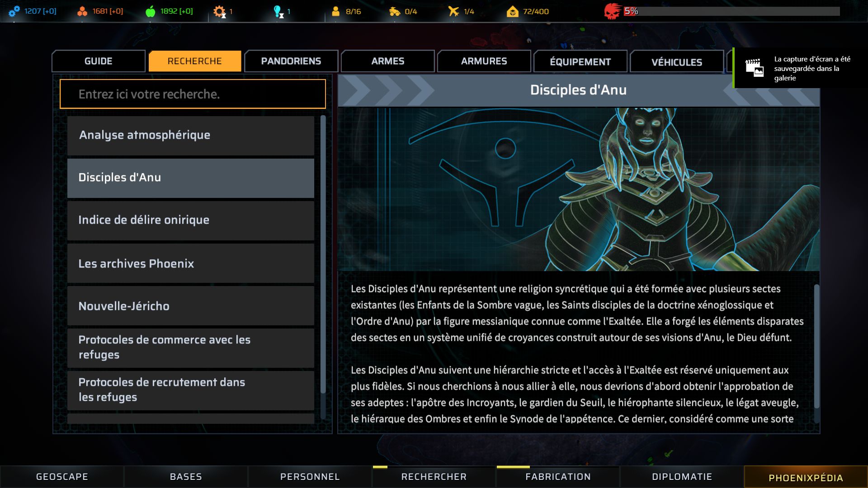Viewport: 868px width, 488px height.
Task: Switch to the PANDORIENS tab
Action: [291, 61]
